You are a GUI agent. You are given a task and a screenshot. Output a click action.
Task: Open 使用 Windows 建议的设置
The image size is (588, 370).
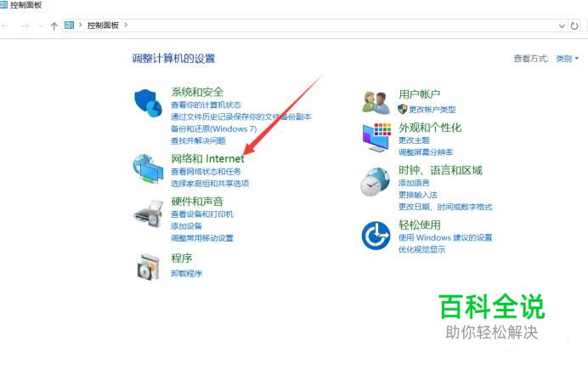pyautogui.click(x=445, y=237)
